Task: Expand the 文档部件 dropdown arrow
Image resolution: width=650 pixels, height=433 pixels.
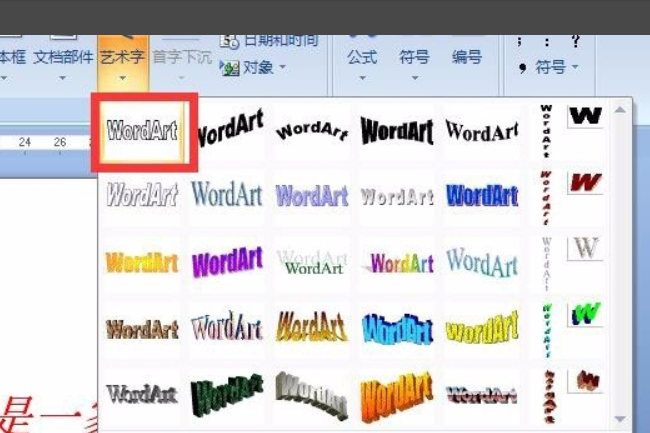Action: tap(63, 77)
